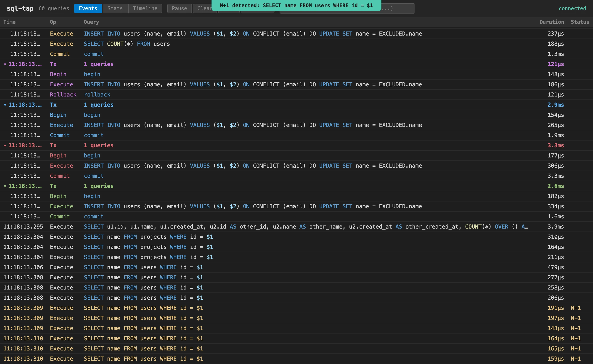
Task: Select the N+1 flagged query taking 159µs
Action: click(296, 359)
